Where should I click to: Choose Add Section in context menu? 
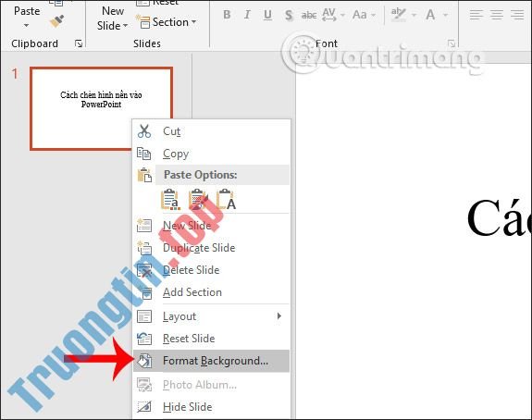pyautogui.click(x=212, y=292)
